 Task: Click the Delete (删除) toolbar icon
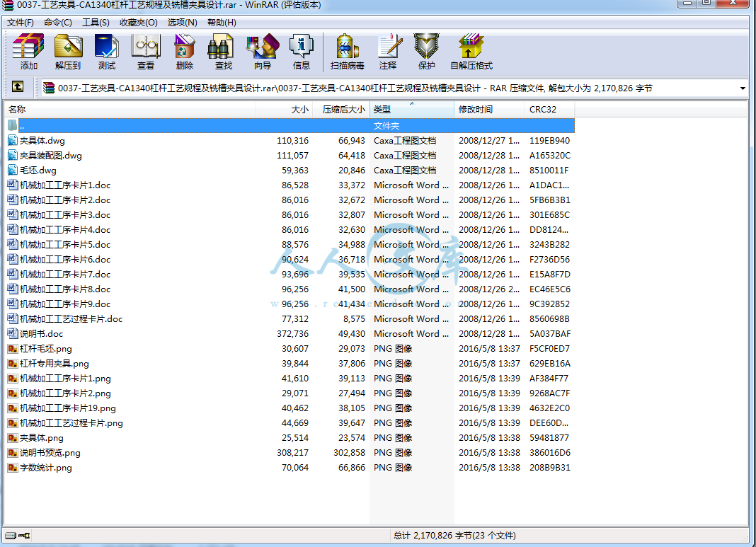185,51
